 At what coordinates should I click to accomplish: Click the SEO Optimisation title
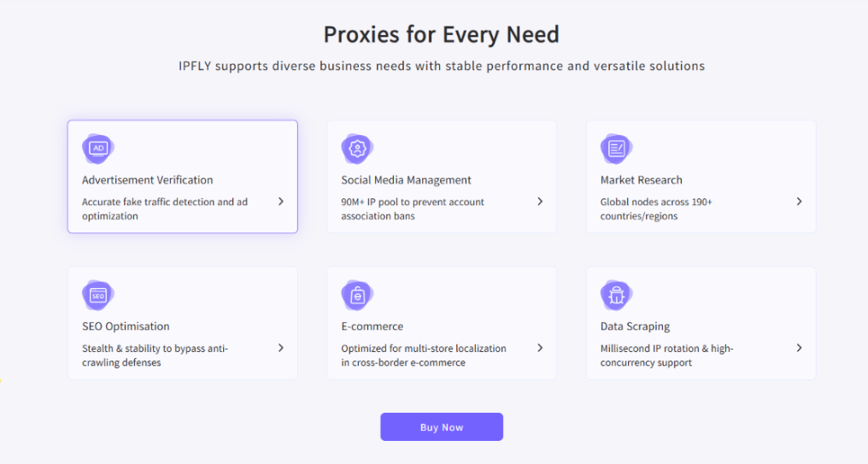pyautogui.click(x=126, y=326)
